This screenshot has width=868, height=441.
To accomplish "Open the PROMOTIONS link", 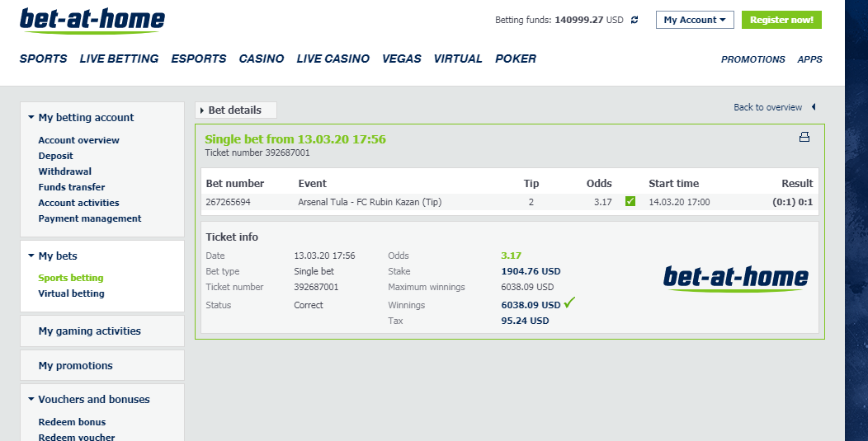I will tap(752, 59).
